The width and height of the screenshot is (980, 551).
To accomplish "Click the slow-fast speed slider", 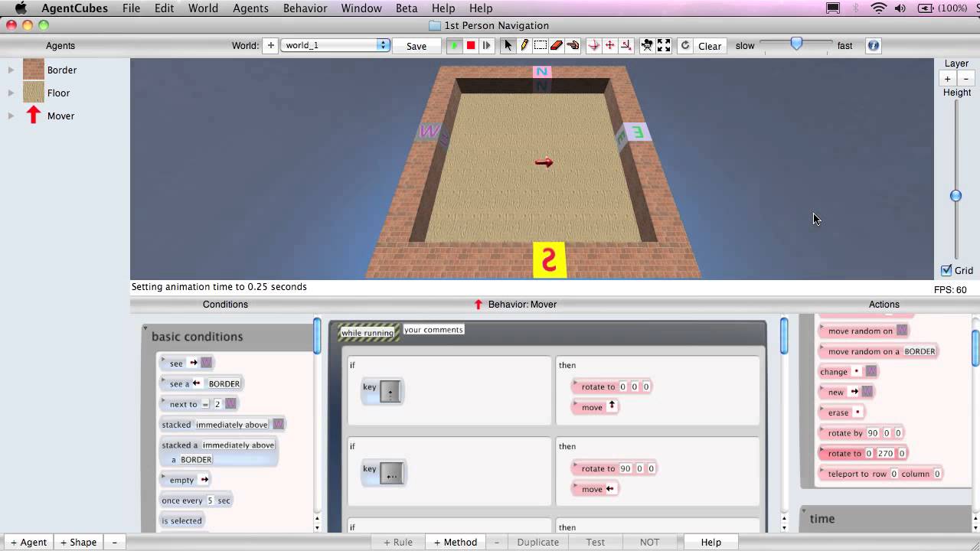I will point(796,44).
